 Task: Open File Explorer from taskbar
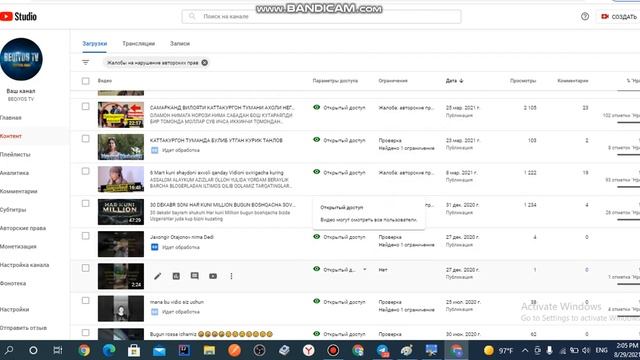tap(209, 350)
